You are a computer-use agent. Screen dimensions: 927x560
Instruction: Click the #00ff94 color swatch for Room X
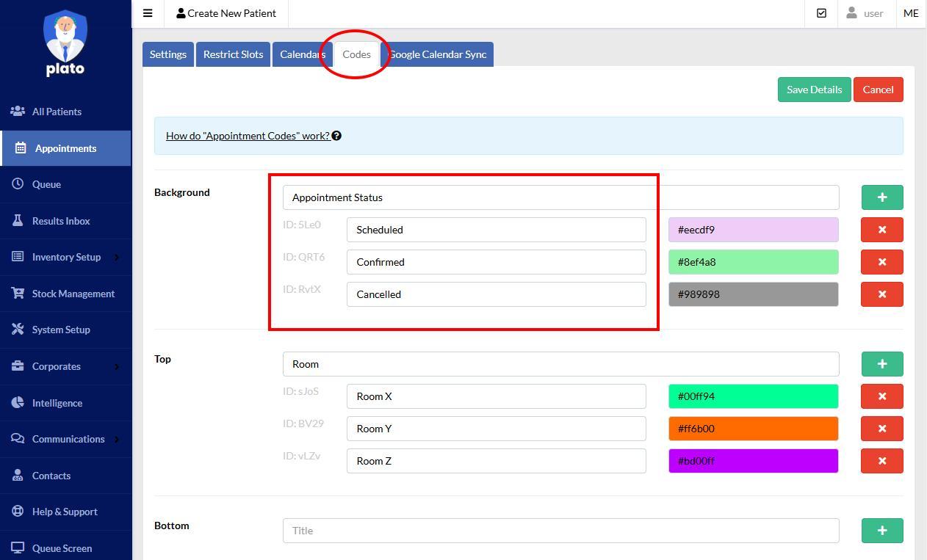pos(753,396)
